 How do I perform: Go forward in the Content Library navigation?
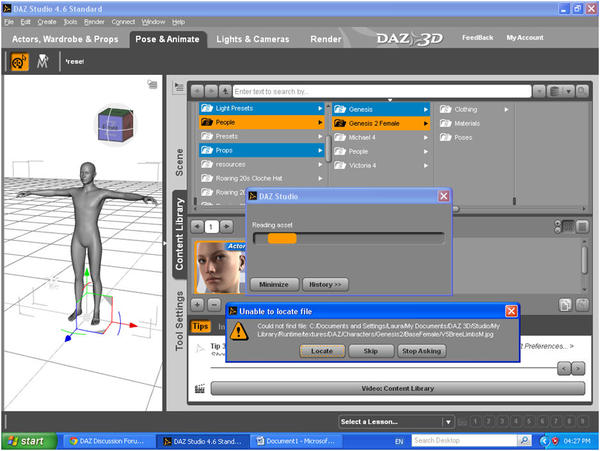click(211, 91)
